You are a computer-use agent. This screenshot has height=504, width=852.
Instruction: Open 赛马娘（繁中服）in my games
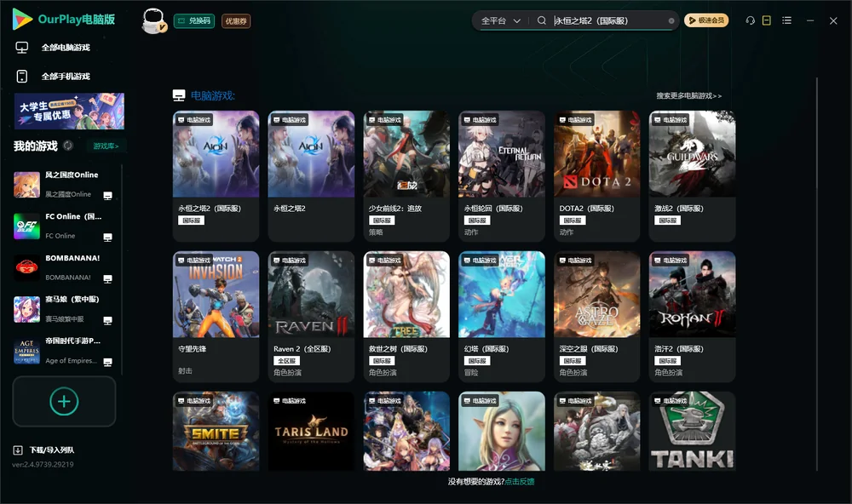(66, 310)
